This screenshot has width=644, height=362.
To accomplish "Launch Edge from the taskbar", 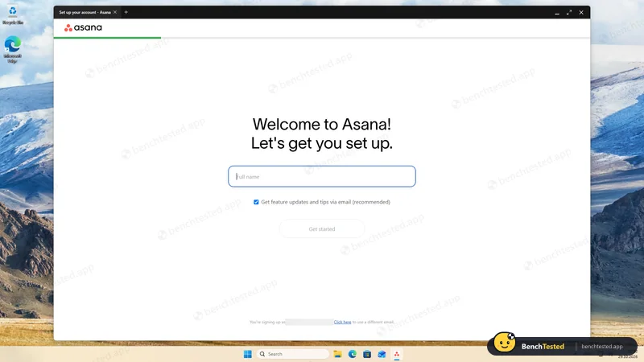I will tap(353, 354).
